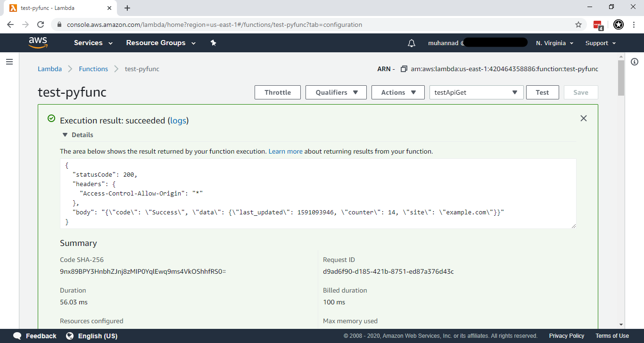This screenshot has width=644, height=343.
Task: Bookmark this page with star icon
Action: tap(578, 24)
